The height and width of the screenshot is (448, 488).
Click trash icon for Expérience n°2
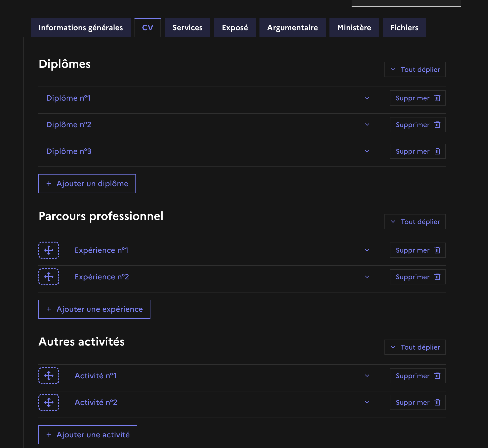[x=437, y=277]
